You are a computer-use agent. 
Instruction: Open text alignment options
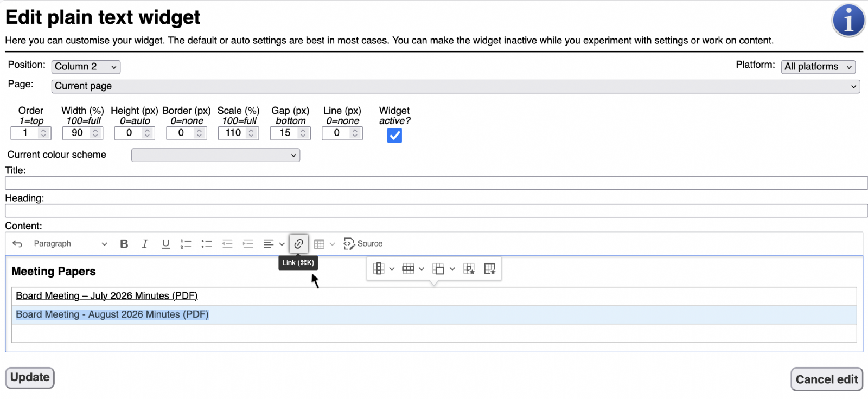coord(274,244)
